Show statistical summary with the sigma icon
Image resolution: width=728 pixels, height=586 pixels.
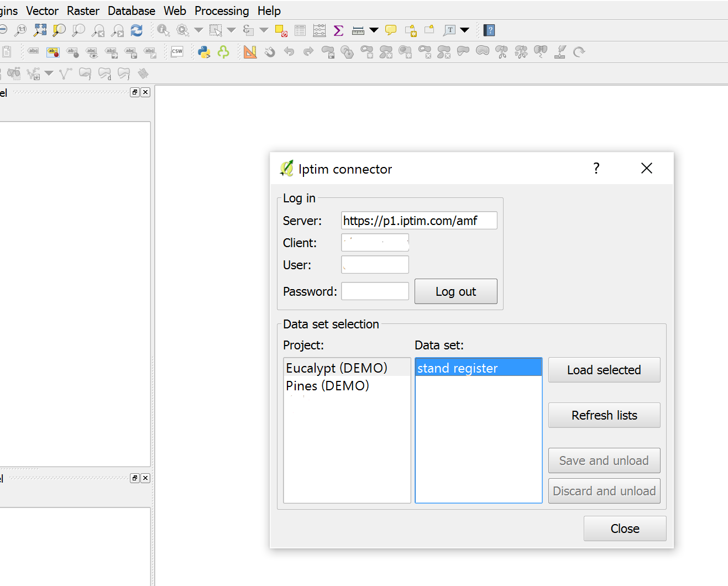(338, 30)
